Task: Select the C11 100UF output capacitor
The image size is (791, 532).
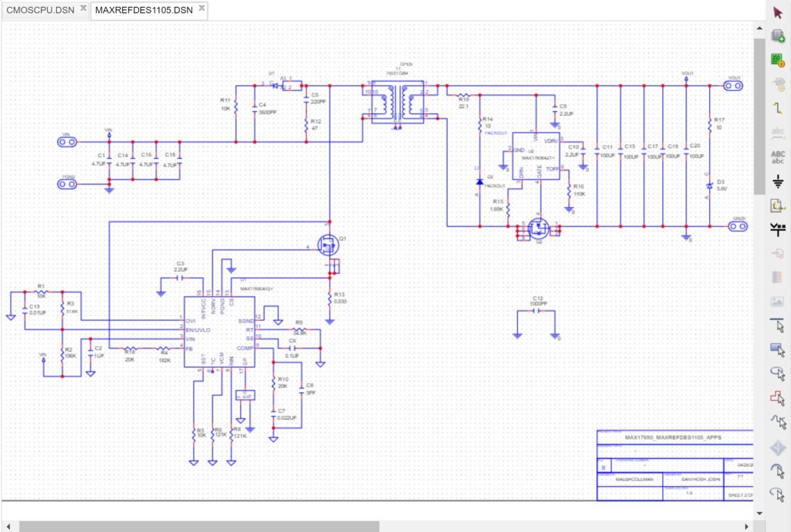Action: point(597,151)
